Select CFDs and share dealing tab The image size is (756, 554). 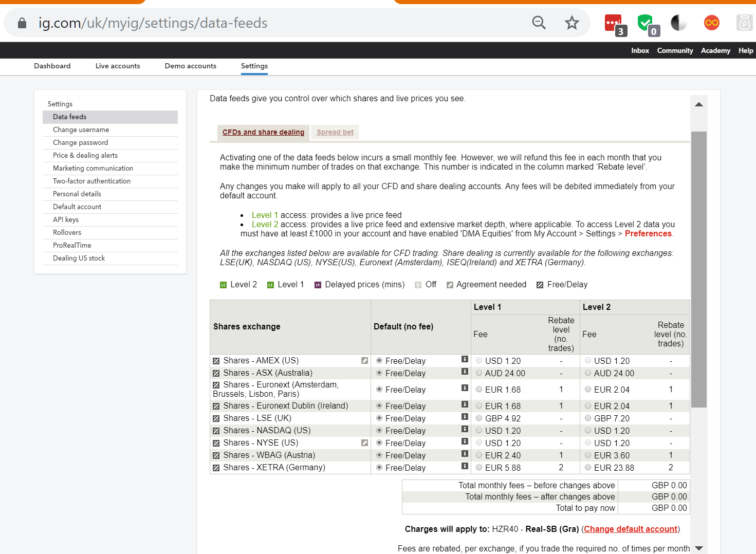[263, 132]
